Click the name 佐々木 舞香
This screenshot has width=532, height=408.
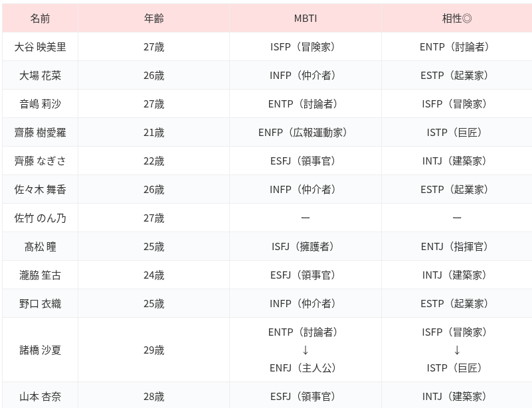[40, 190]
